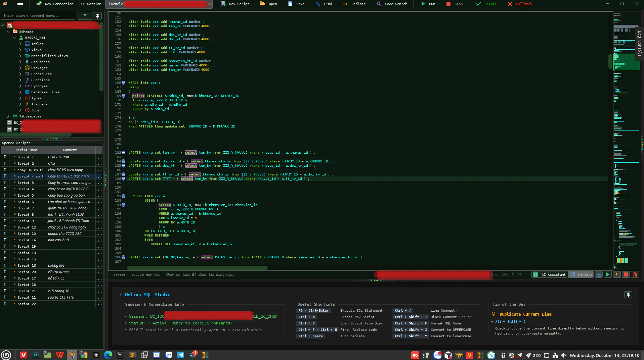This screenshot has width=644, height=360.
Task: Toggle fold marker at line 182
Action: click(x=124, y=152)
